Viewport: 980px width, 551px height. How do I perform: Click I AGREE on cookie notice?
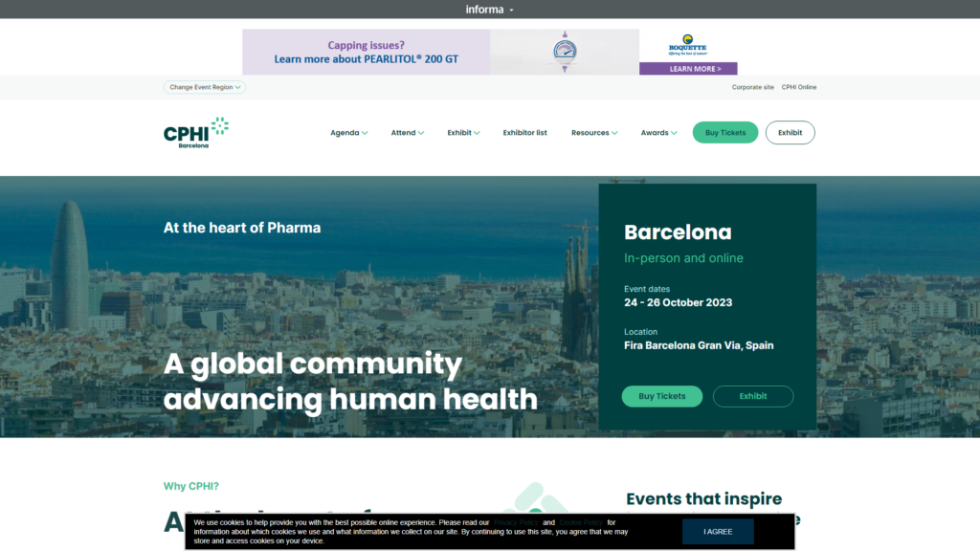point(718,532)
